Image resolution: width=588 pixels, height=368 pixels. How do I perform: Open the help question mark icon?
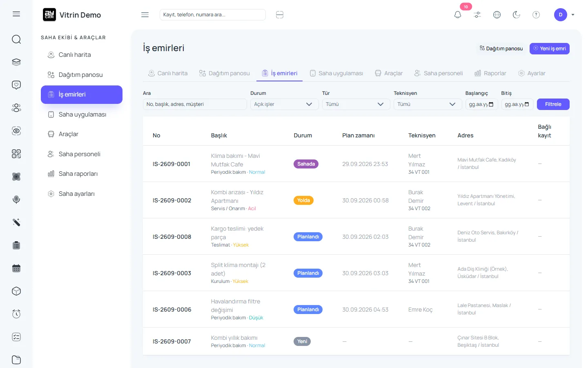click(x=536, y=15)
